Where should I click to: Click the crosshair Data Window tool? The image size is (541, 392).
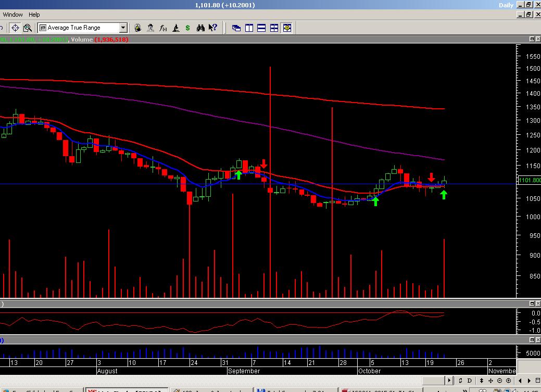coord(15,28)
